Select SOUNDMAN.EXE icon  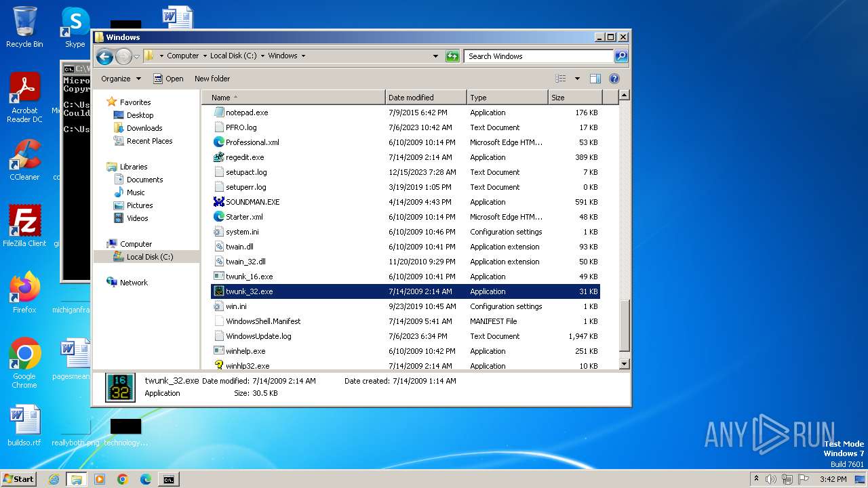pyautogui.click(x=219, y=202)
